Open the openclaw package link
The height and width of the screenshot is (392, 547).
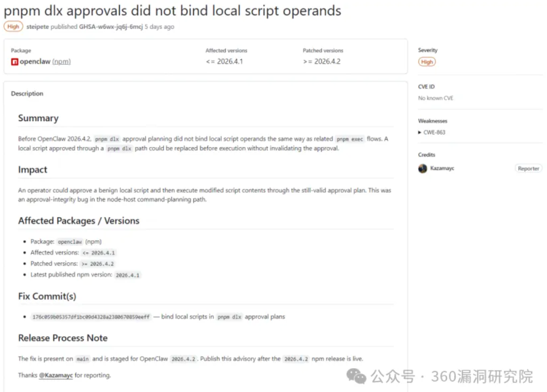click(35, 62)
